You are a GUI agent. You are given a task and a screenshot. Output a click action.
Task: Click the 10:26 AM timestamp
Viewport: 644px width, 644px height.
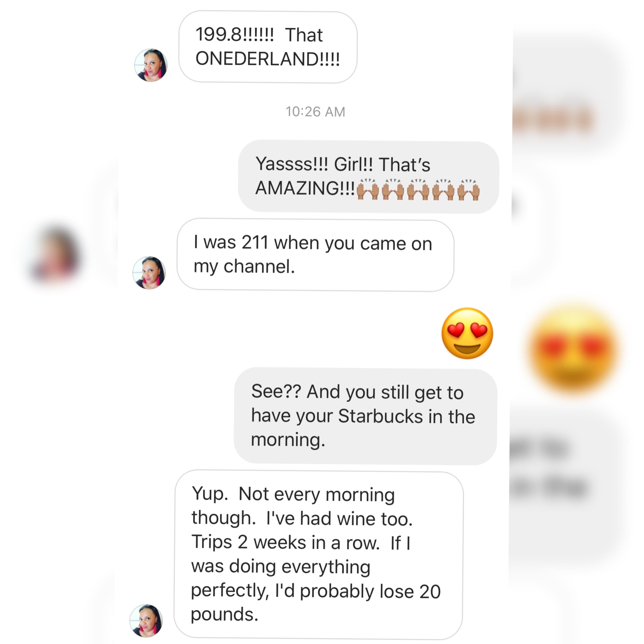[x=315, y=112]
